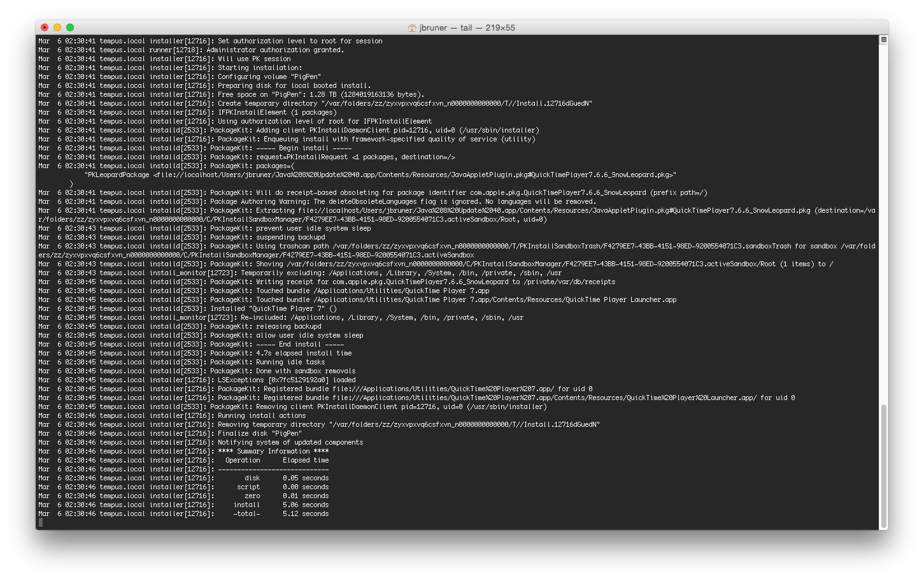The image size is (924, 581).
Task: Click '4.7s elapsed install time' text
Action: (304, 353)
